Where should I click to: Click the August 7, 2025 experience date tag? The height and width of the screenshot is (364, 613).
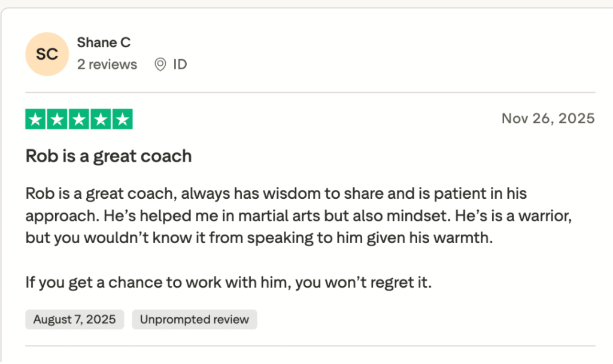tap(74, 320)
